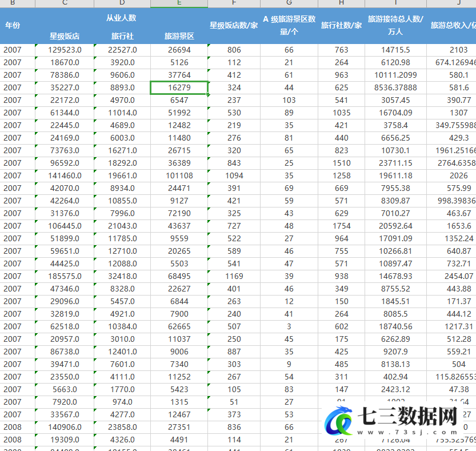This screenshot has width=476, height=451.
Task: Select cell with value 59651.0
Action: [x=65, y=251]
